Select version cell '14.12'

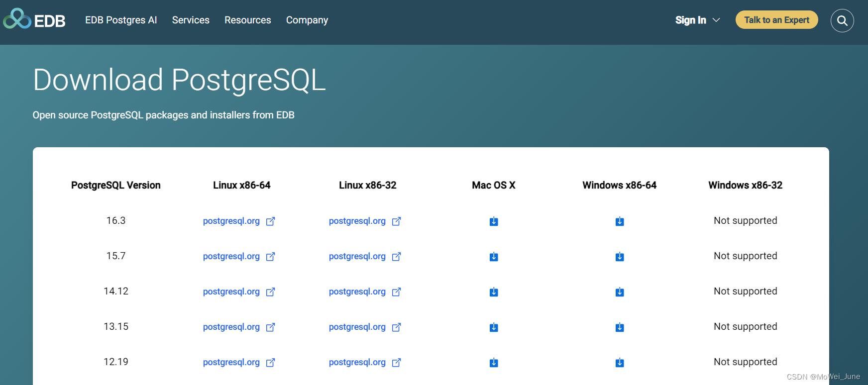tap(116, 291)
